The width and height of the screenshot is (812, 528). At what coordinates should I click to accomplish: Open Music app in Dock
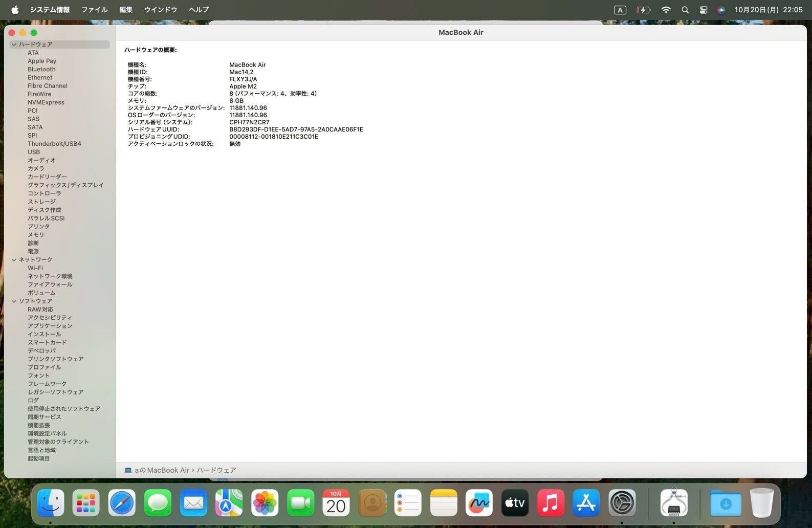pyautogui.click(x=551, y=503)
